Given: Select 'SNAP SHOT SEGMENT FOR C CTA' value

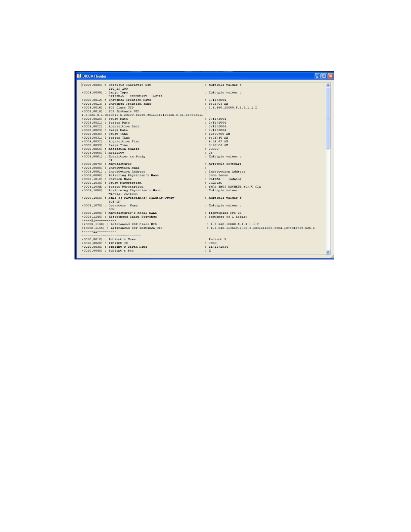Looking at the screenshot, I should pos(235,187).
